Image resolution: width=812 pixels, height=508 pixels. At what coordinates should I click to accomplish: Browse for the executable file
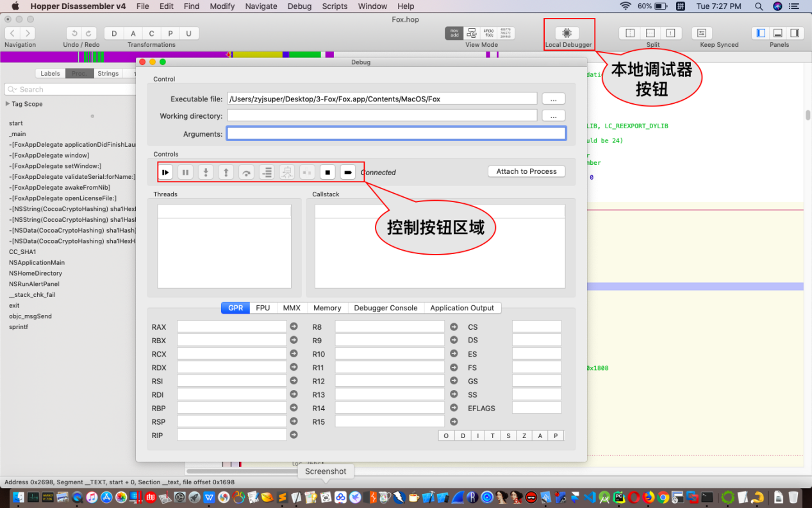point(554,99)
